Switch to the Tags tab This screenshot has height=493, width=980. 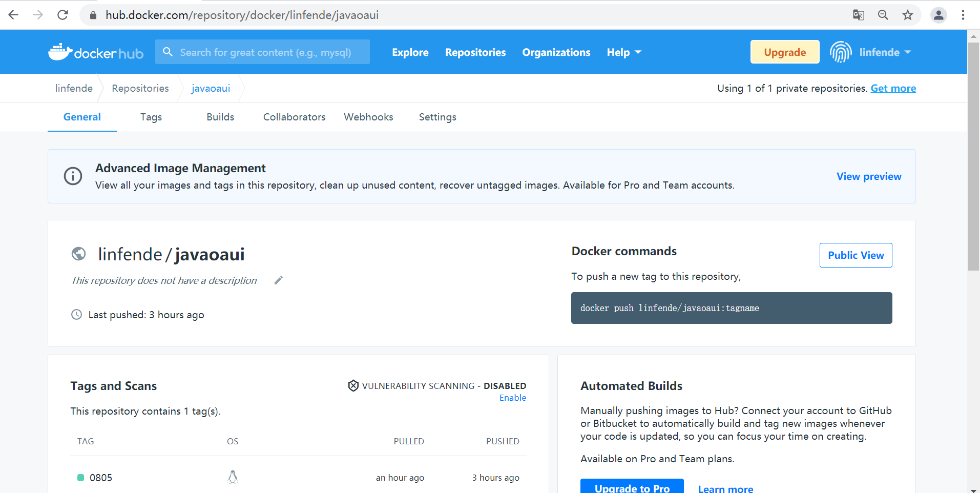(151, 117)
